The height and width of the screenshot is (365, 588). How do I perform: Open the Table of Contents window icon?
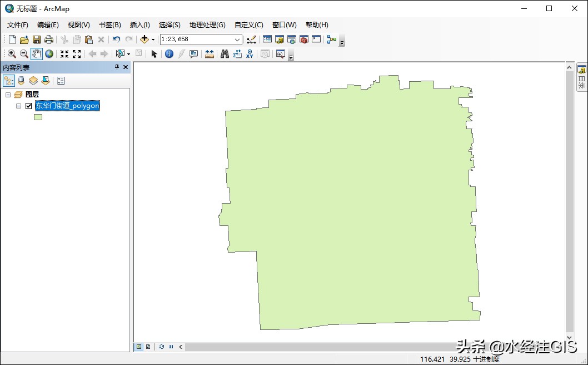pos(267,39)
